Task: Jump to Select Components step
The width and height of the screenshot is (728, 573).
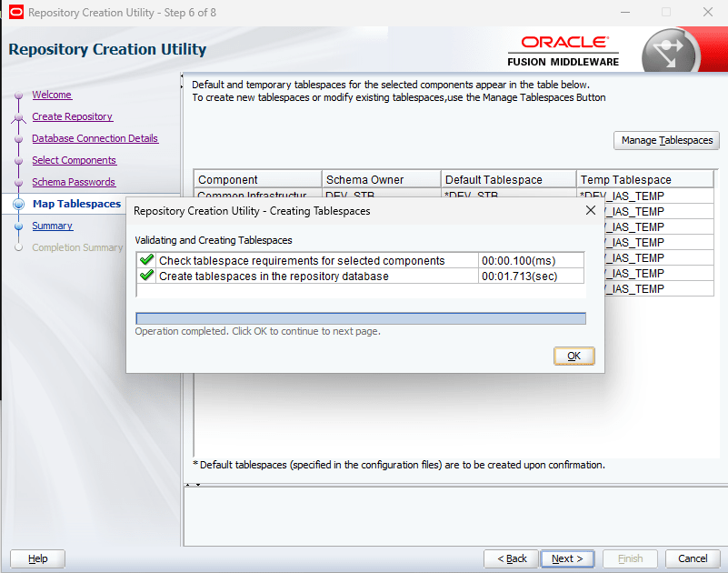Action: tap(74, 160)
